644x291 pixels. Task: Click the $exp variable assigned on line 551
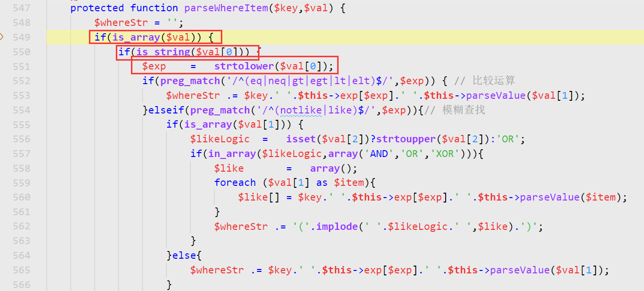coord(154,66)
